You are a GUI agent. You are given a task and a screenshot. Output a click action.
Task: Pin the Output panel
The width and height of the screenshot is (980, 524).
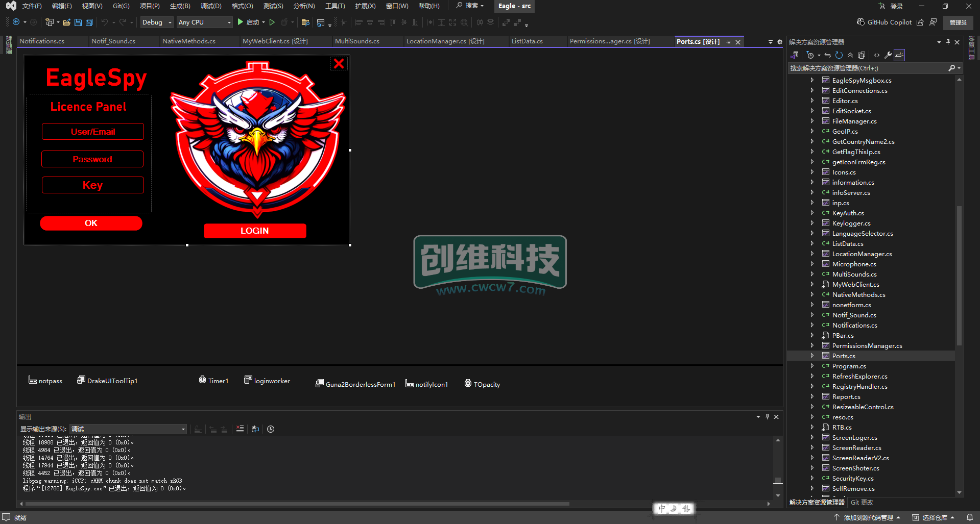click(x=767, y=417)
